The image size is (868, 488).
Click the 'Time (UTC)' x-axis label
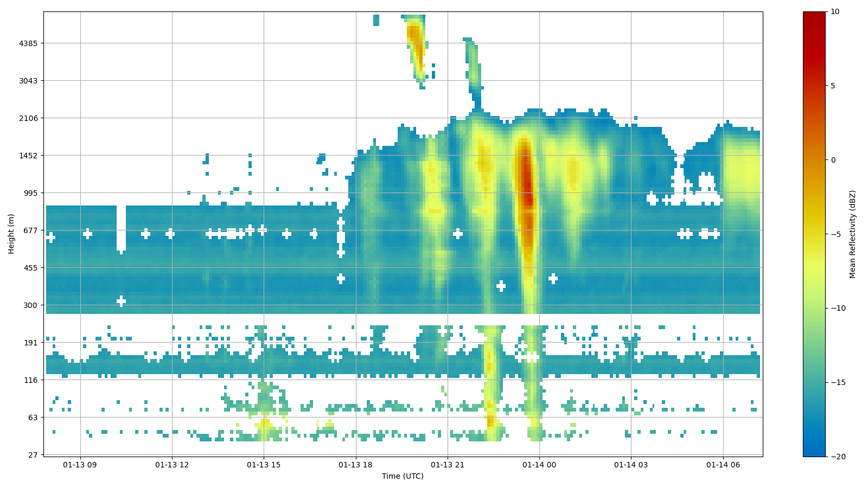[x=403, y=476]
